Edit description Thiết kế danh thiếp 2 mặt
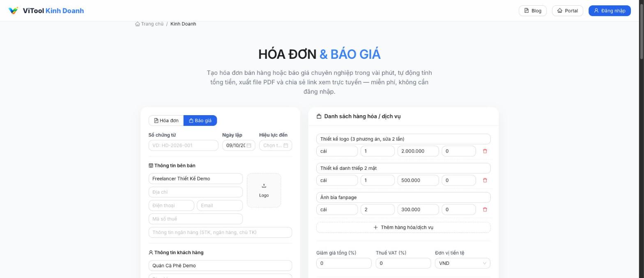The height and width of the screenshot is (278, 644). point(403,168)
